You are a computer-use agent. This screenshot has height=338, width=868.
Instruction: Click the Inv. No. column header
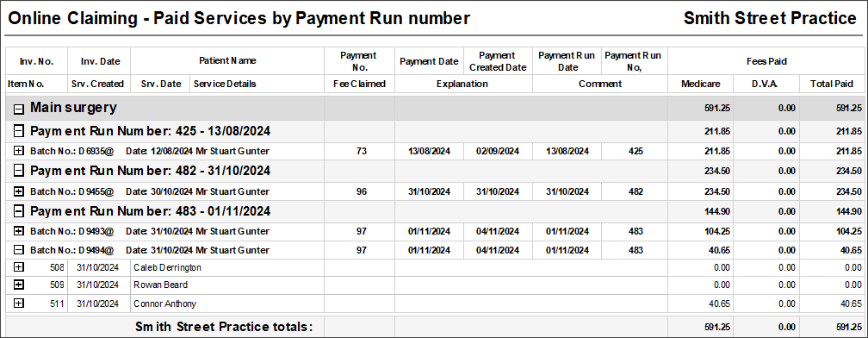click(36, 61)
